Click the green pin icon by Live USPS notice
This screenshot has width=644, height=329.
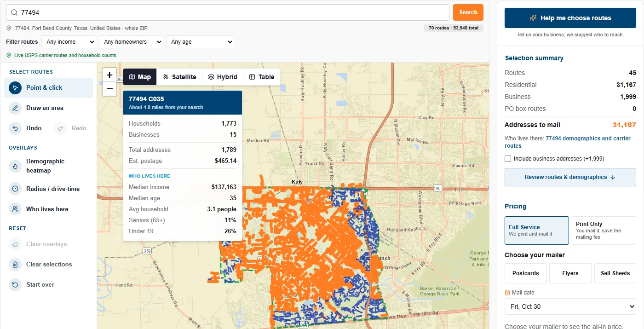pos(9,55)
